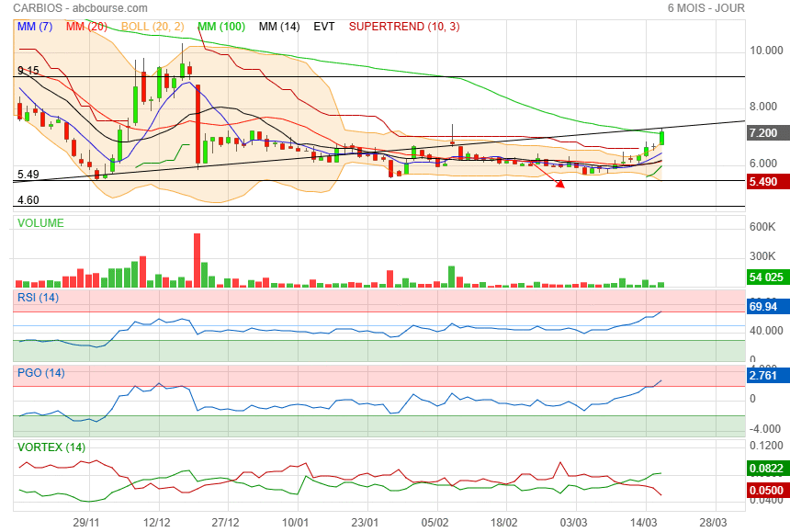Click the tallest red volume bar
The height and width of the screenshot is (532, 790).
(197, 260)
